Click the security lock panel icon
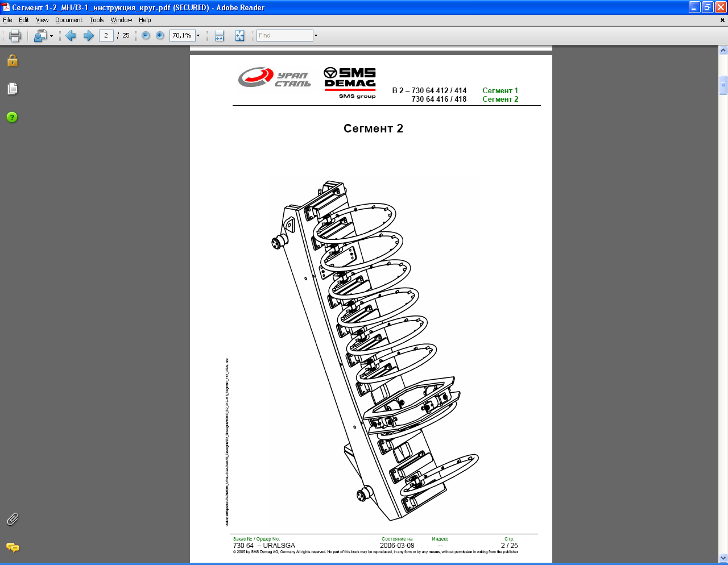The height and width of the screenshot is (565, 728). (x=13, y=61)
